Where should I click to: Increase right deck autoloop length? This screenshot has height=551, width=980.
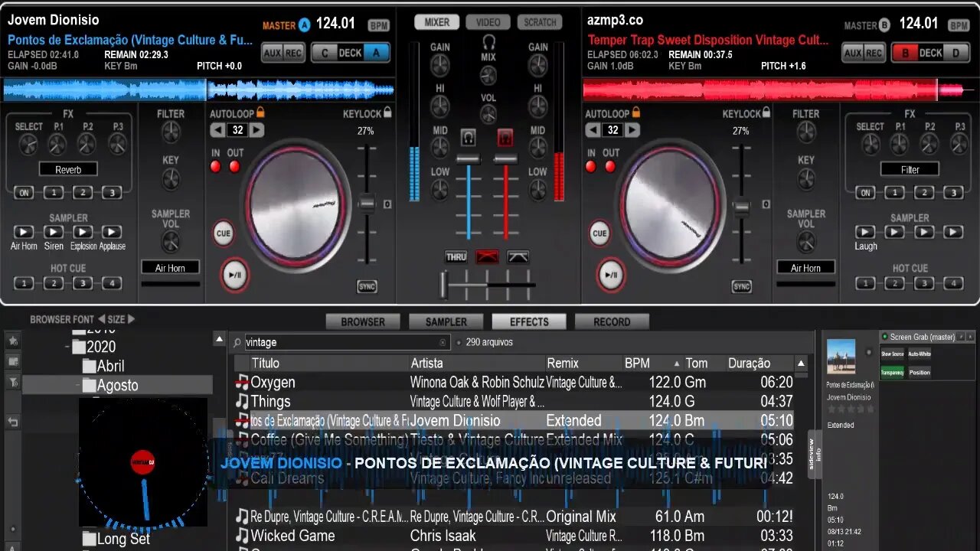tap(632, 130)
